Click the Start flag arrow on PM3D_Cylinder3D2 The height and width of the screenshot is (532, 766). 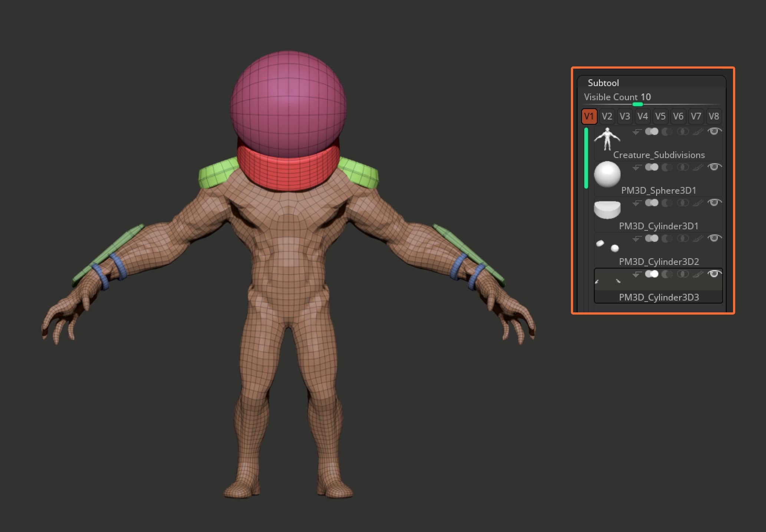(x=637, y=239)
